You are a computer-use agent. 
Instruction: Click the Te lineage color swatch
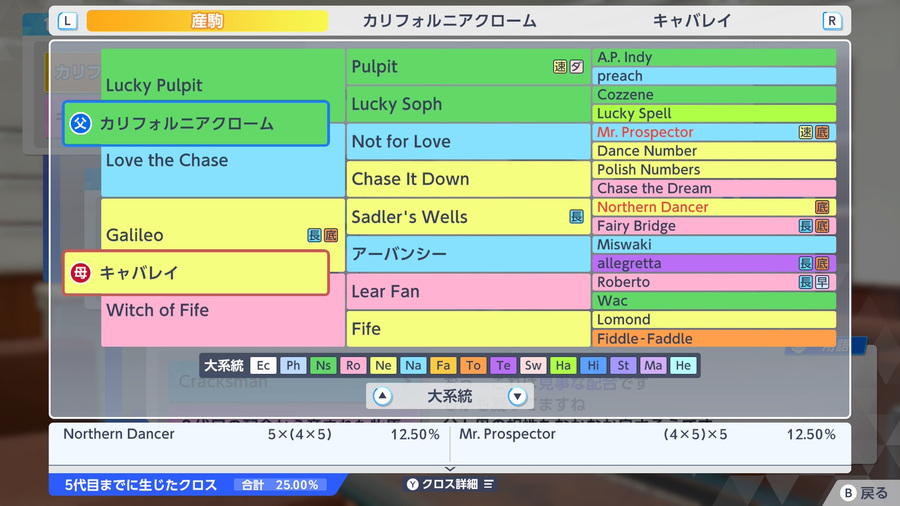pos(503,365)
